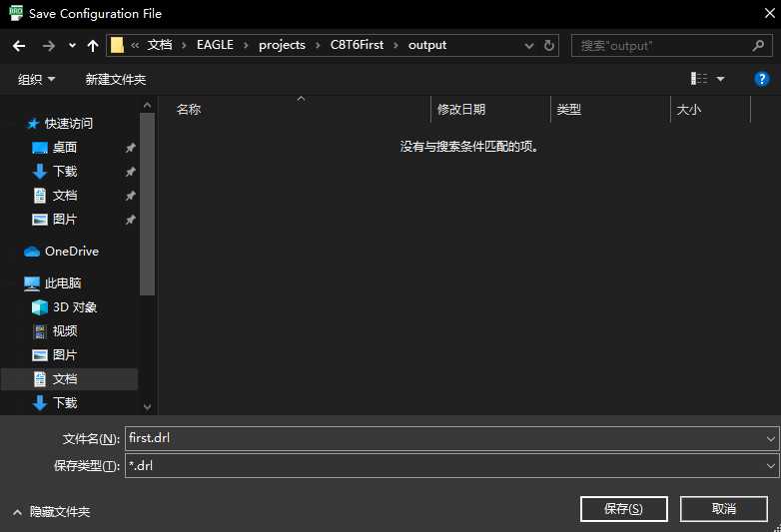The height and width of the screenshot is (532, 781).
Task: Click the 保存(S) button
Action: click(623, 509)
